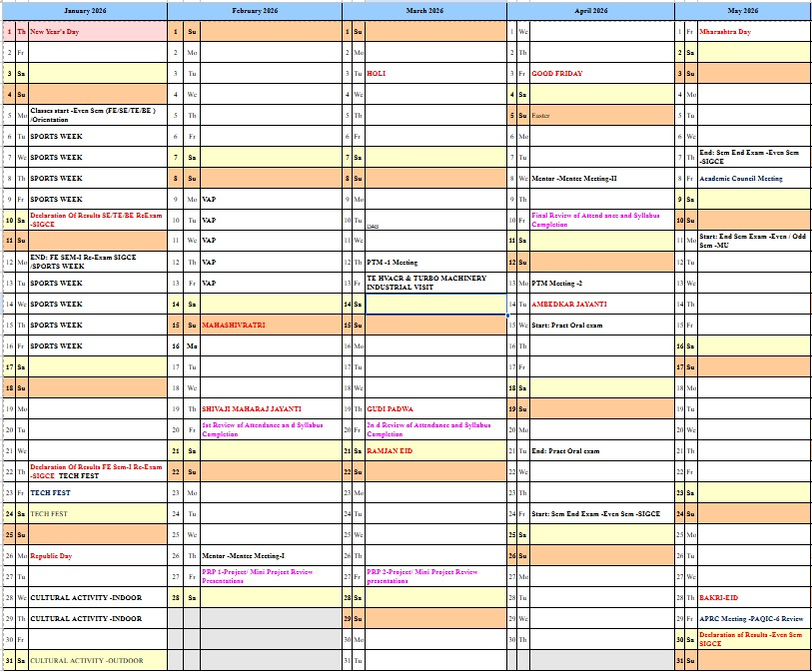
Task: Select the RAMJAN EID cell
Action: 434,451
